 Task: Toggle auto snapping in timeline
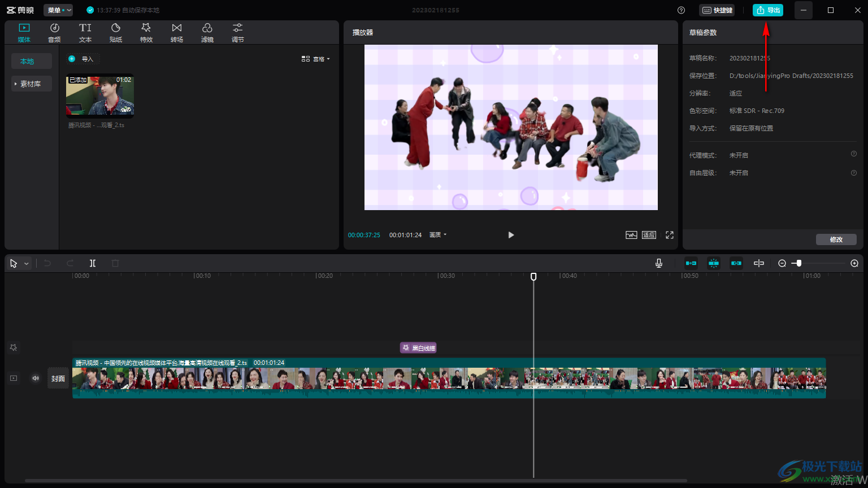(714, 263)
